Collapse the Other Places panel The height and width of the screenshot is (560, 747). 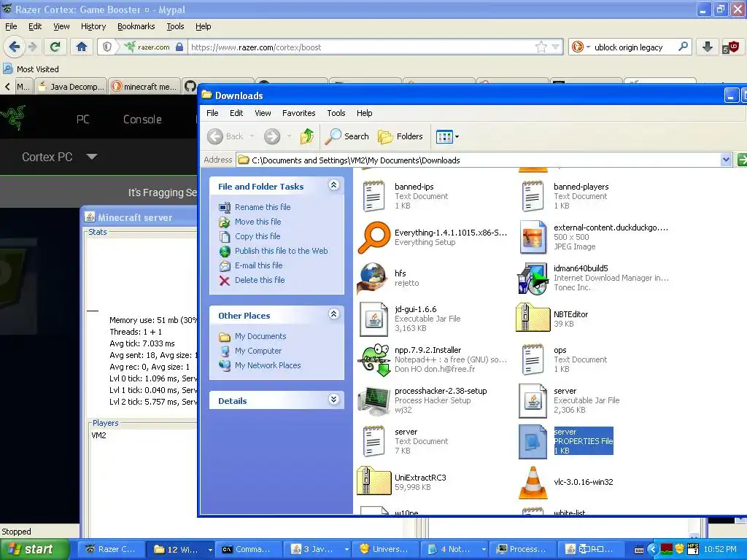334,314
